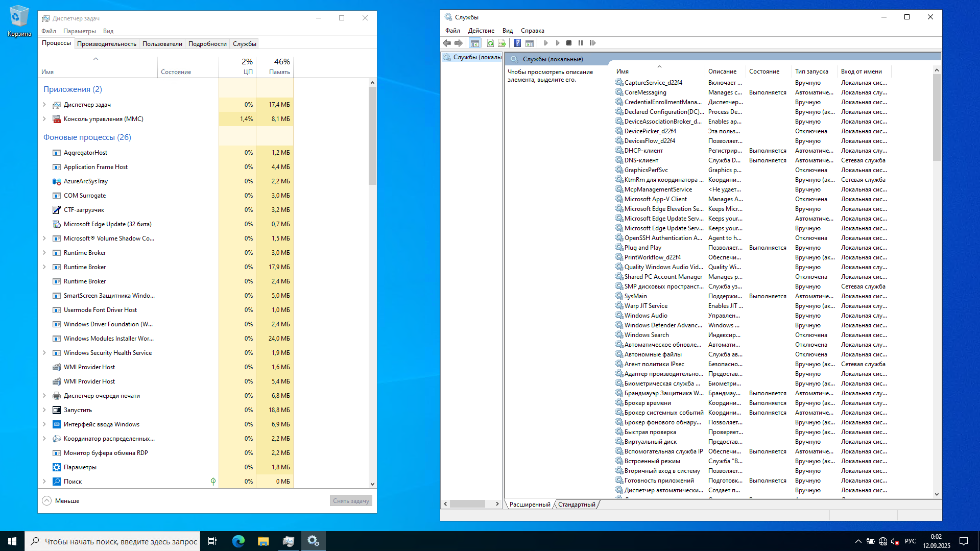
Task: Click Services list scroll down arrow
Action: coord(937,494)
